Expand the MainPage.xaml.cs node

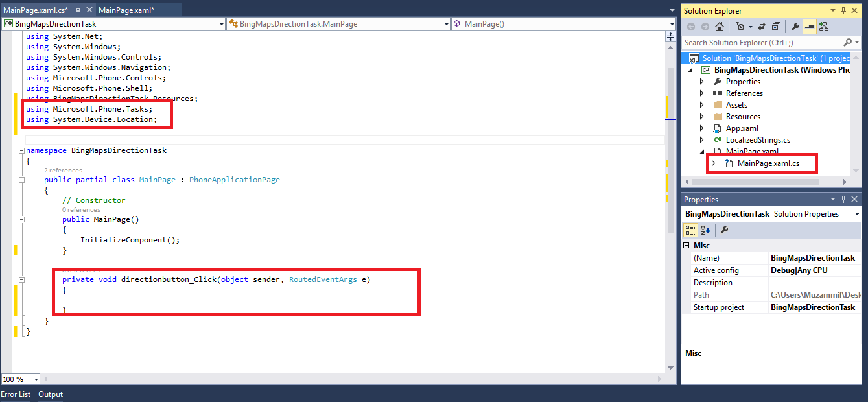point(713,163)
